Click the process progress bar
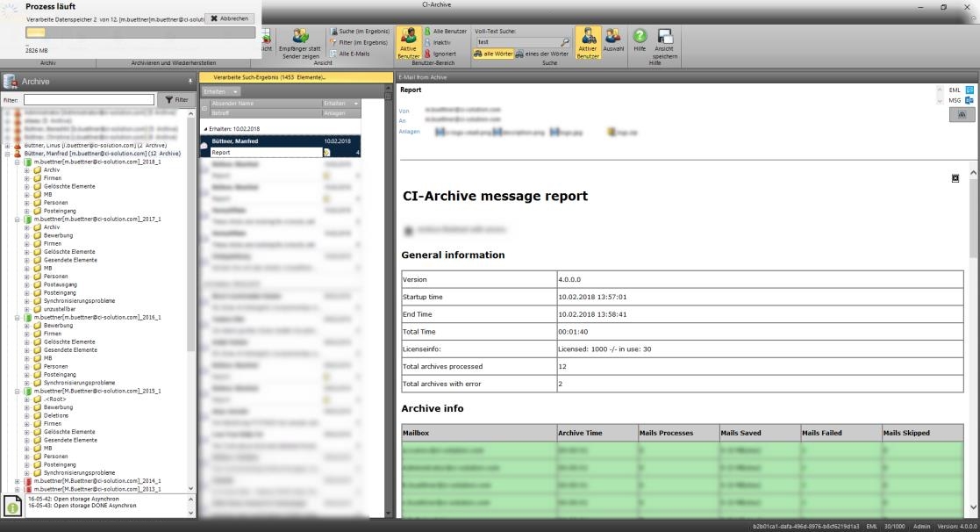 (140, 32)
